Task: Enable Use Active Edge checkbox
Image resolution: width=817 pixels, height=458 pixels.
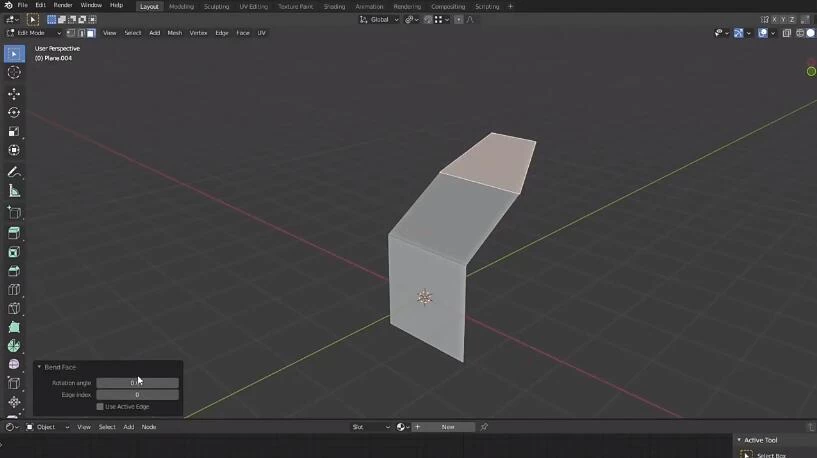Action: pyautogui.click(x=100, y=406)
